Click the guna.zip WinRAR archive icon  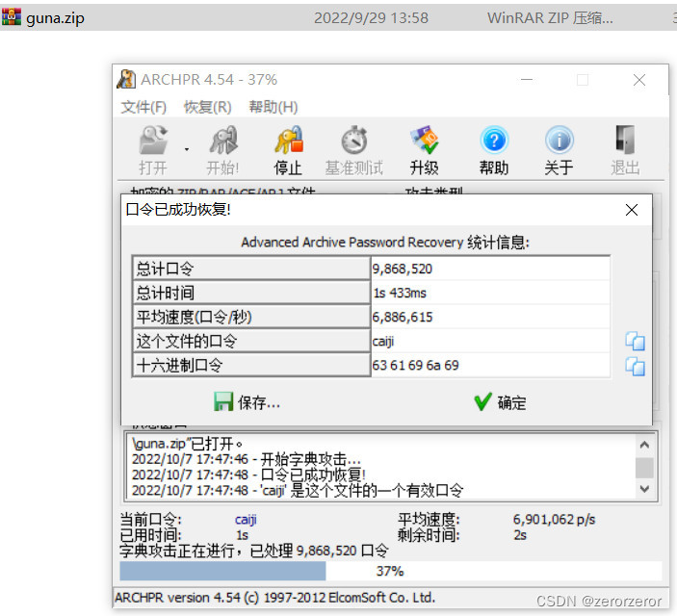[12, 16]
